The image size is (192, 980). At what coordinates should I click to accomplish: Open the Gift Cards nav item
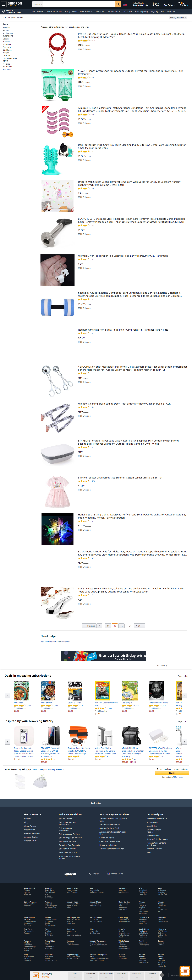click(127, 11)
